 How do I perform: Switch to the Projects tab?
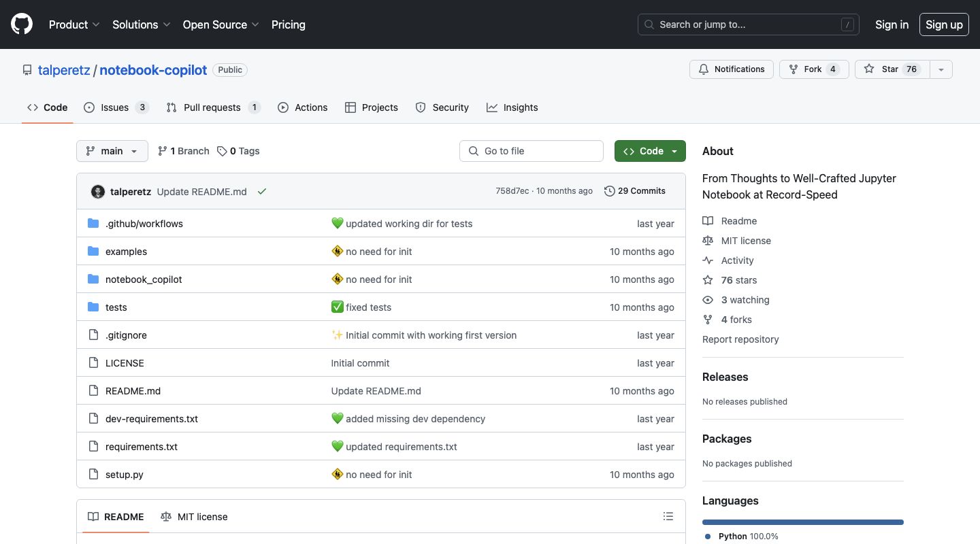[372, 107]
